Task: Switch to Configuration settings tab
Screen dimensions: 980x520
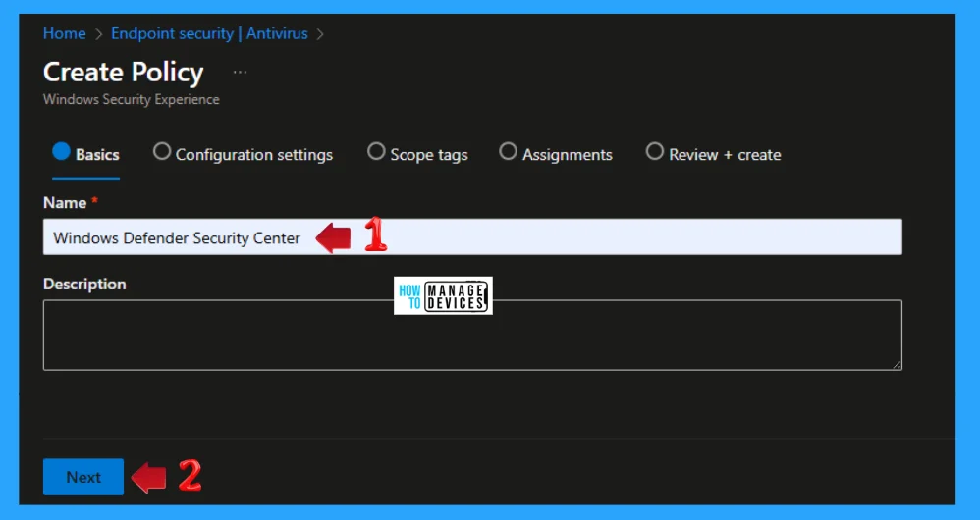Action: point(244,154)
